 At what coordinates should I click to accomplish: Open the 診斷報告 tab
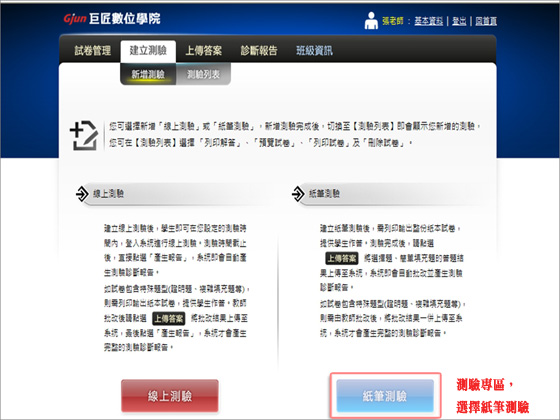click(x=259, y=51)
